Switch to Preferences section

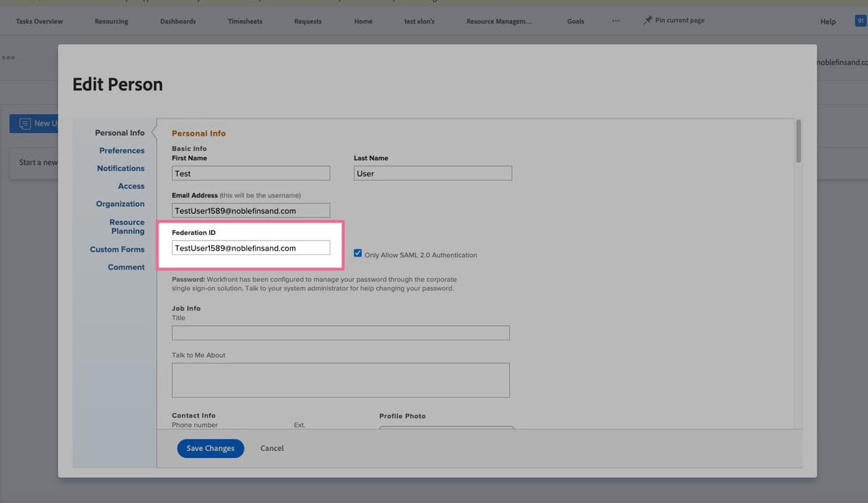122,150
